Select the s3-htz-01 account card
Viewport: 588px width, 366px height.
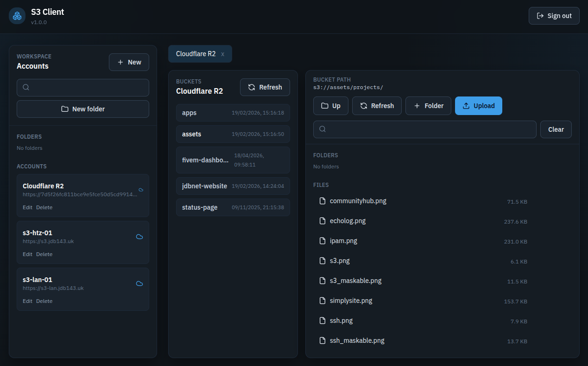pyautogui.click(x=83, y=243)
